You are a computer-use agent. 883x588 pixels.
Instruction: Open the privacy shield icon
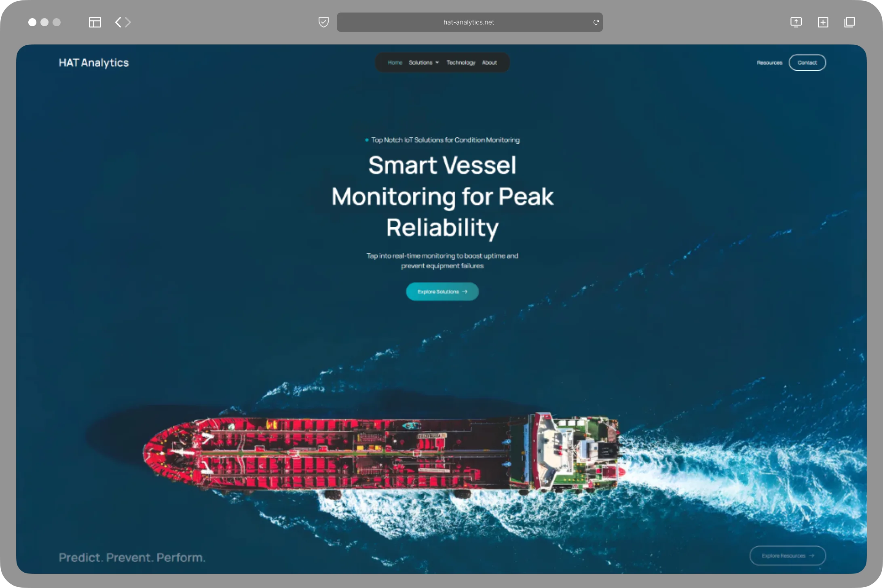pyautogui.click(x=323, y=22)
